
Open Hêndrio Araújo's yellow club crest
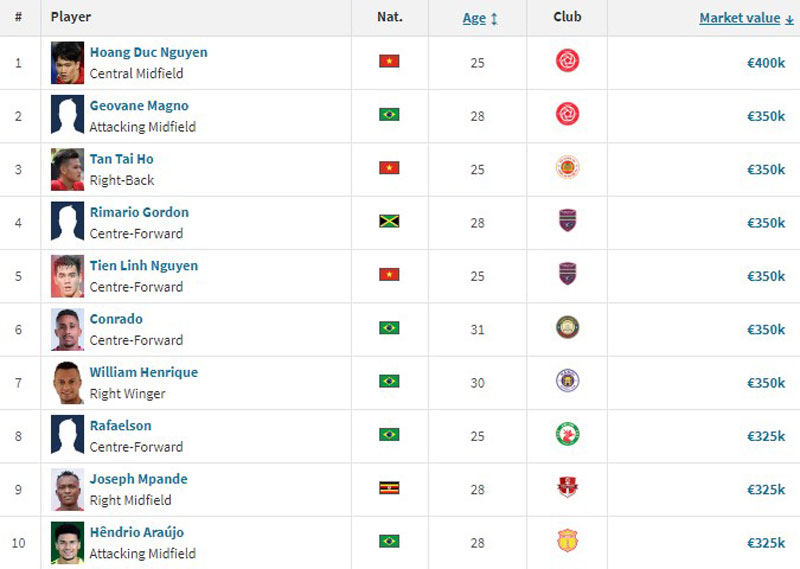[x=567, y=541]
